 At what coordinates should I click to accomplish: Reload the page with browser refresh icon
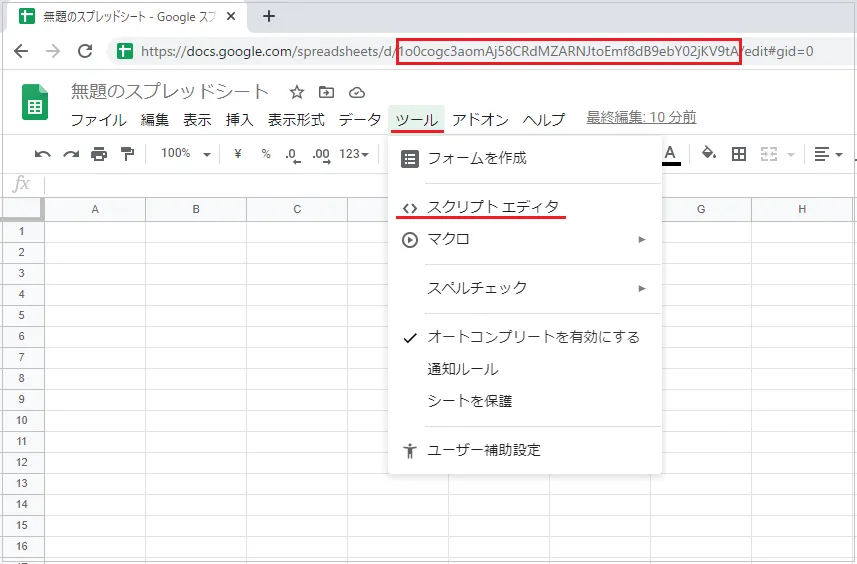click(85, 51)
